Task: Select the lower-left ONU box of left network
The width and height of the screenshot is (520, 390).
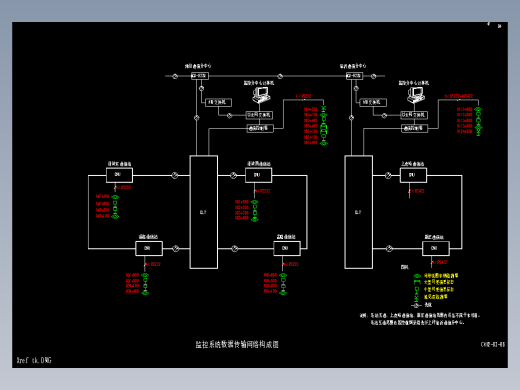Action: tap(149, 249)
